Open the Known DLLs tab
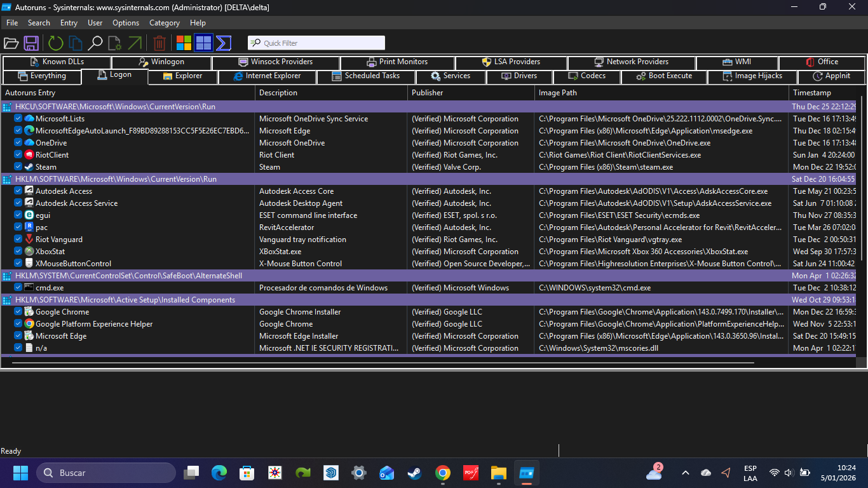This screenshot has height=488, width=868. click(57, 62)
